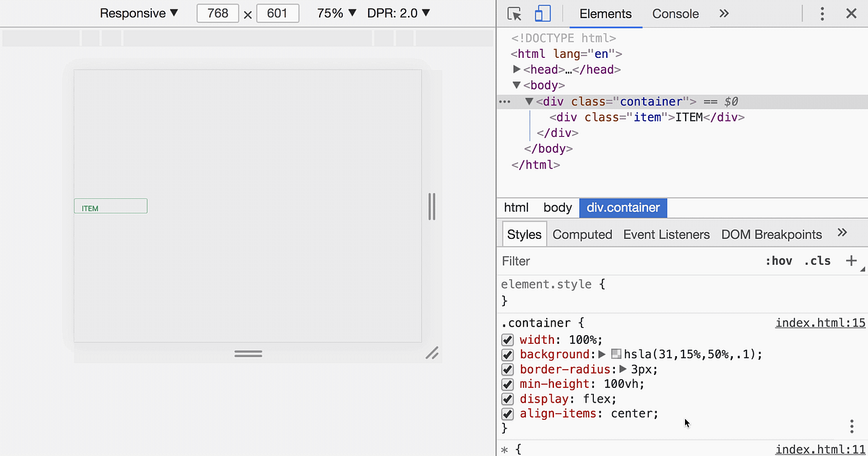Switch to the Console tab
The image size is (868, 456).
(675, 13)
